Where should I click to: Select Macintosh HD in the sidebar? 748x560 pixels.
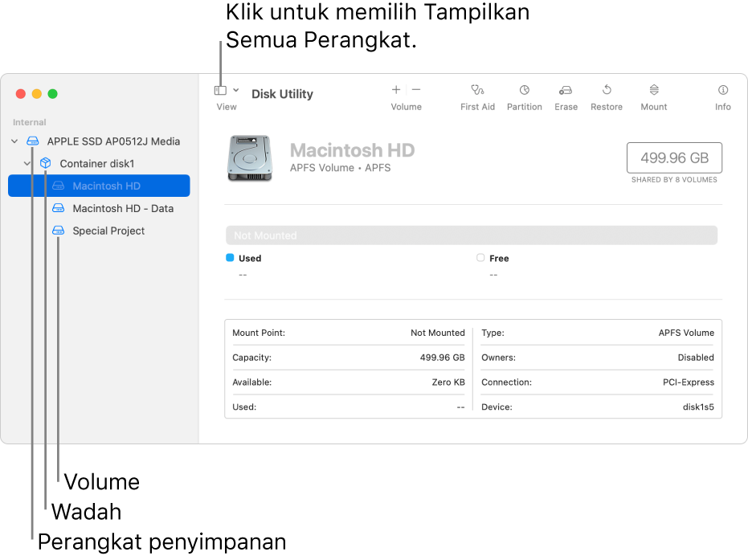point(99,186)
